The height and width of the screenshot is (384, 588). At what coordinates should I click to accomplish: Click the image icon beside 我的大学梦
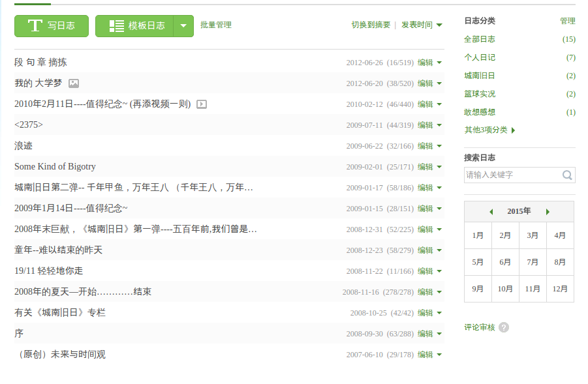coord(74,83)
